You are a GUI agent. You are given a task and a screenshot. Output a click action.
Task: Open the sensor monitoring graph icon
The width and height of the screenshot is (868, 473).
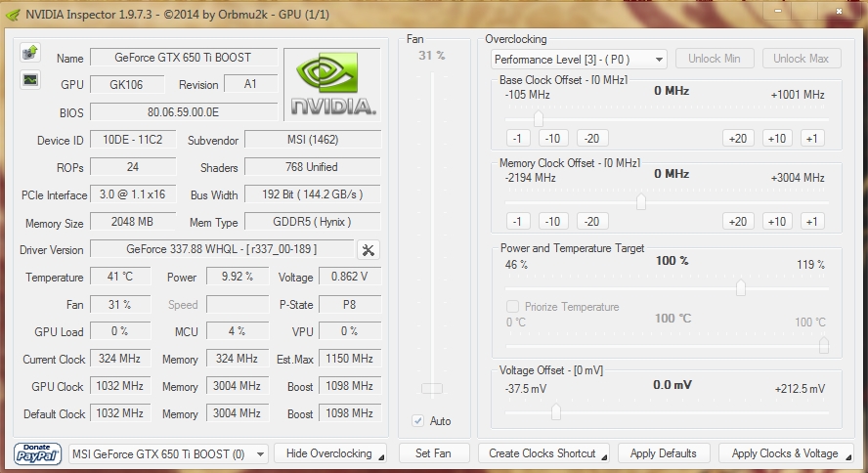pyautogui.click(x=30, y=80)
